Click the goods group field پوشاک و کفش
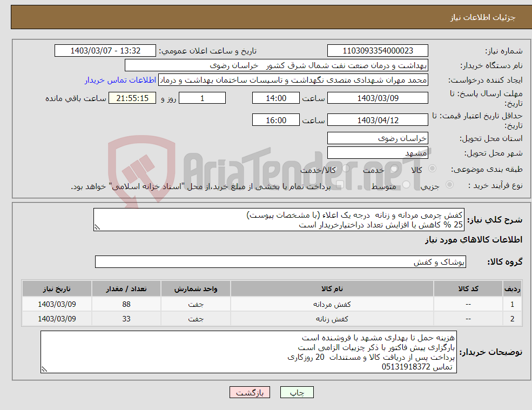The width and height of the screenshot is (532, 410). click(280, 261)
